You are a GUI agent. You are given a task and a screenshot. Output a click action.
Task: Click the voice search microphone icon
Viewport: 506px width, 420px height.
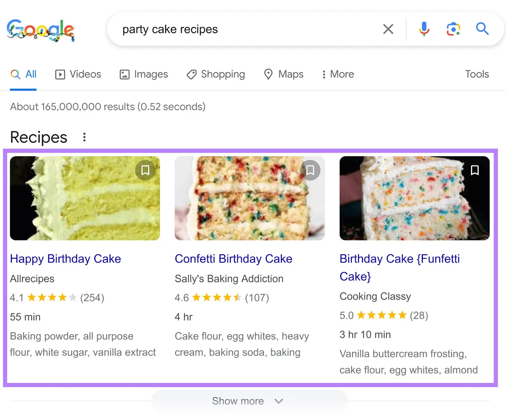424,29
